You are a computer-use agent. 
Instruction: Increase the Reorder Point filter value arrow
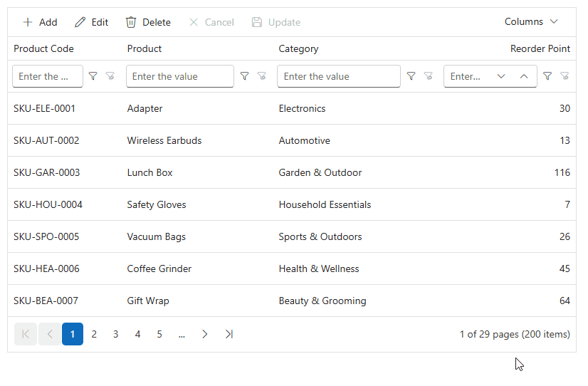tap(524, 76)
